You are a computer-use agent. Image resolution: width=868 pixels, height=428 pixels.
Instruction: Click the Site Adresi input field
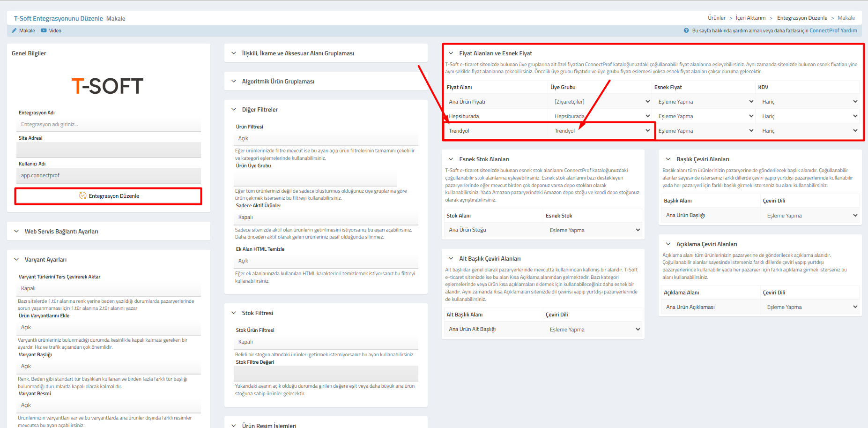[x=109, y=150]
